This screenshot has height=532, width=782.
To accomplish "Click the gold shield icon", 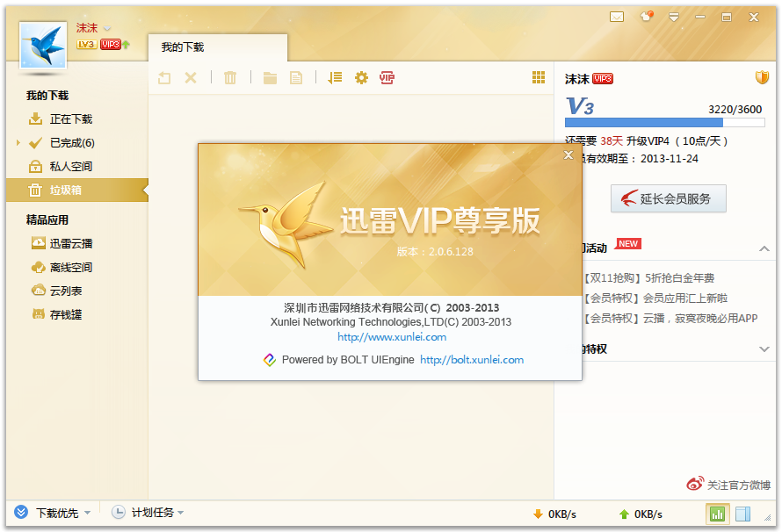I will point(762,78).
